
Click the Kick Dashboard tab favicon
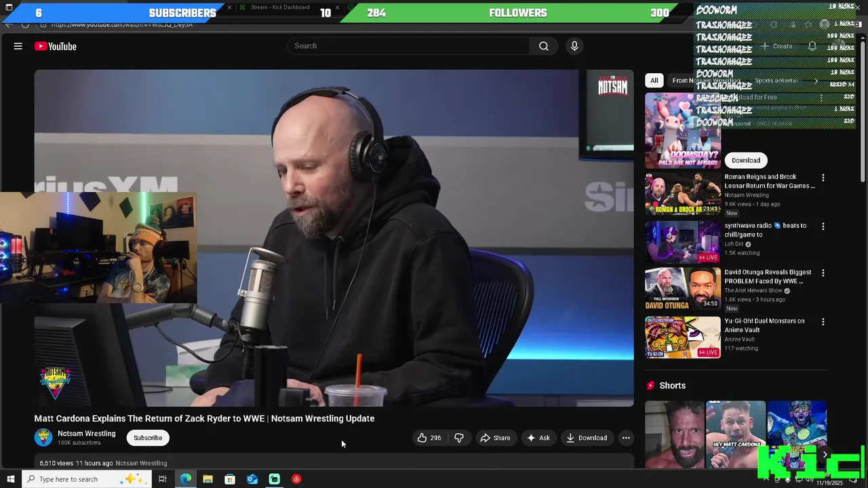pyautogui.click(x=243, y=7)
